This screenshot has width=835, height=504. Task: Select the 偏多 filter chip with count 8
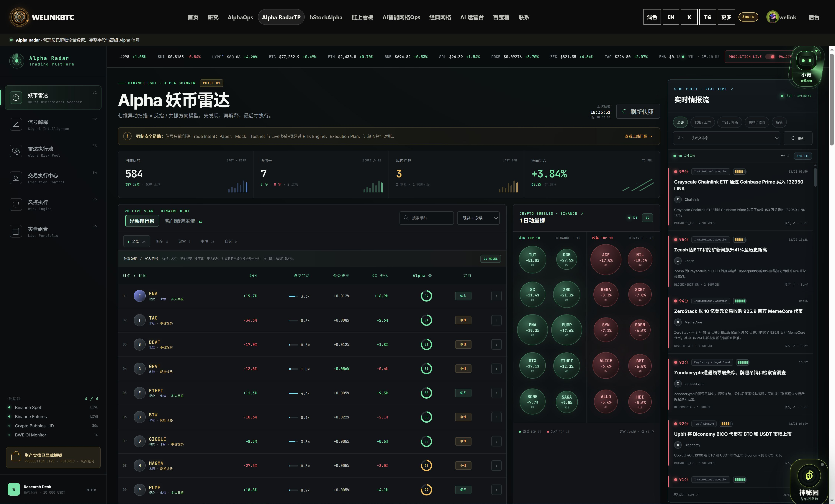pyautogui.click(x=162, y=241)
